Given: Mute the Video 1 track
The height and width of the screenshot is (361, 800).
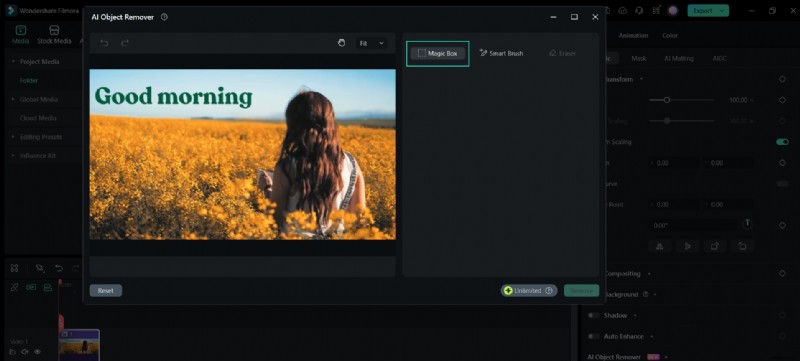Looking at the screenshot, I should coord(24,352).
